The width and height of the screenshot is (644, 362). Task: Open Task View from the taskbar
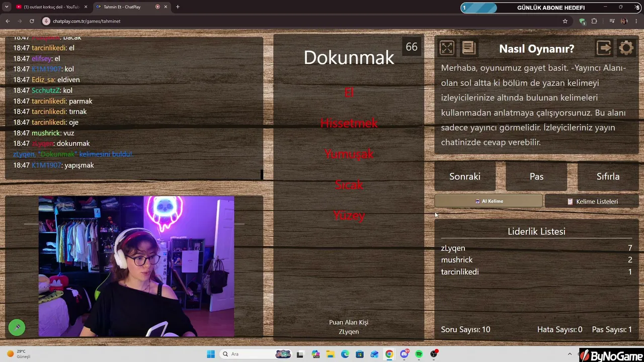(x=300, y=354)
